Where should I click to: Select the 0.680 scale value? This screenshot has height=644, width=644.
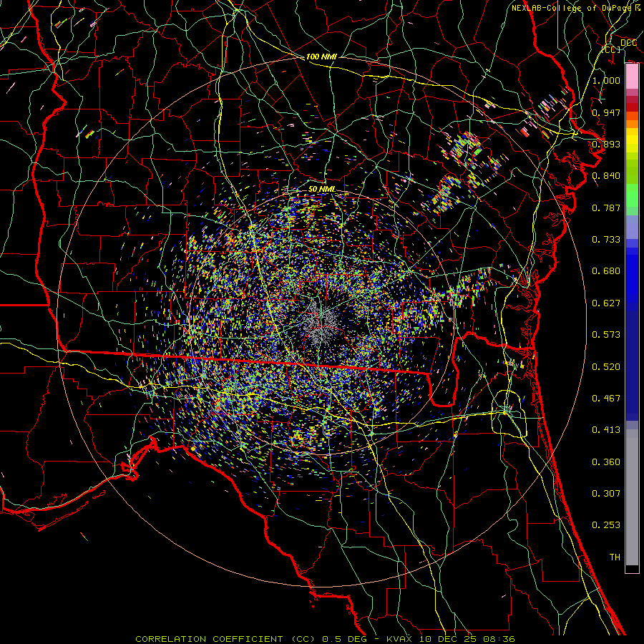point(606,271)
